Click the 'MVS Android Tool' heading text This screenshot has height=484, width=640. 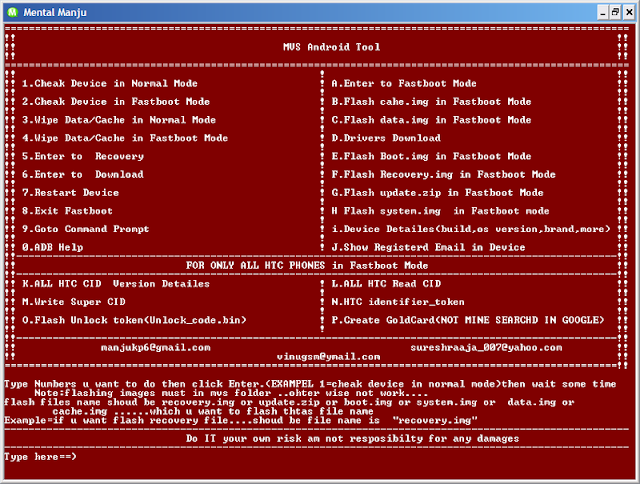click(331, 47)
